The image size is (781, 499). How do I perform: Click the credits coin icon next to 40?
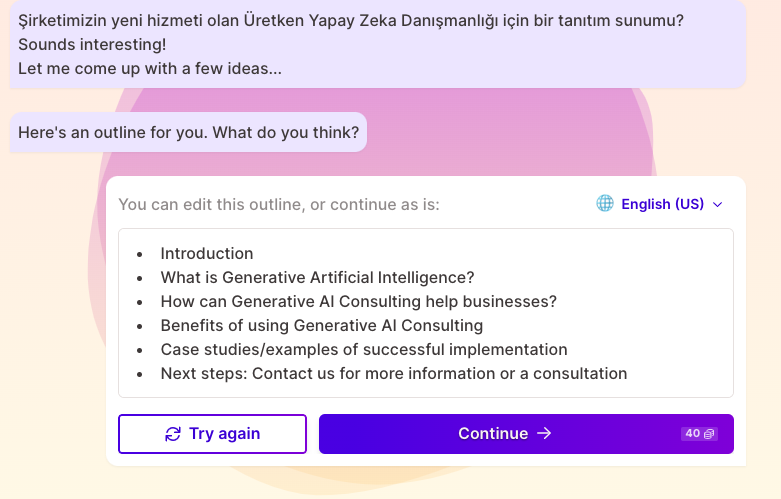click(709, 434)
